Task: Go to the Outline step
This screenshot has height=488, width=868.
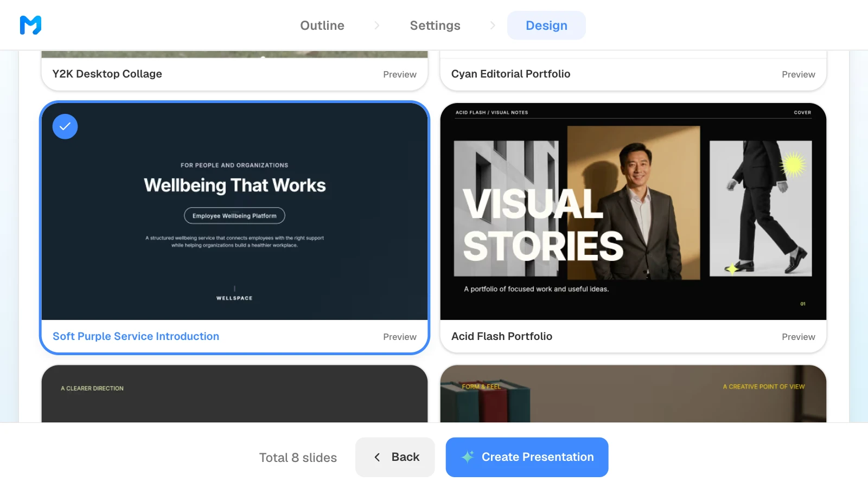Action: click(x=322, y=25)
